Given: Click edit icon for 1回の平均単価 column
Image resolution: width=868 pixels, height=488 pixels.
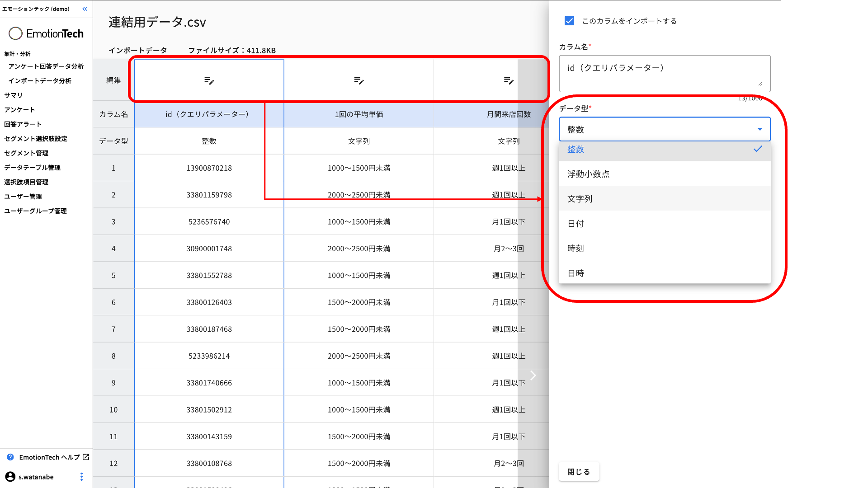Looking at the screenshot, I should (359, 80).
